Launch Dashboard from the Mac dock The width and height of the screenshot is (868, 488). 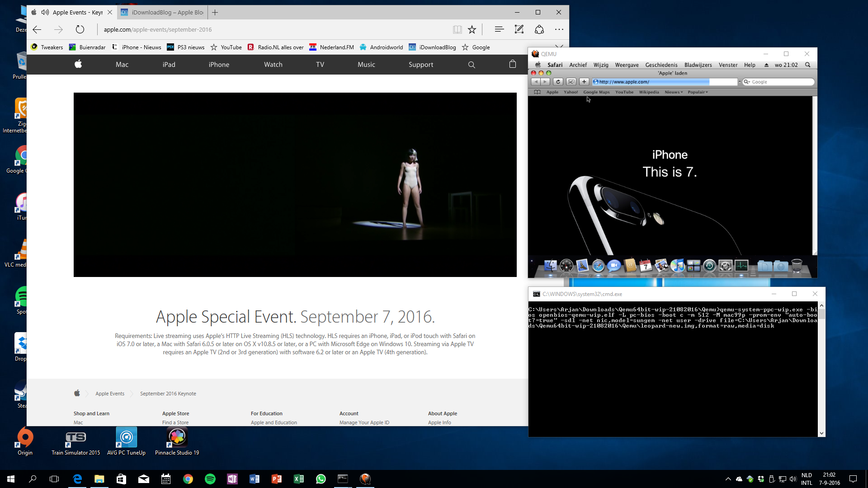(x=566, y=266)
